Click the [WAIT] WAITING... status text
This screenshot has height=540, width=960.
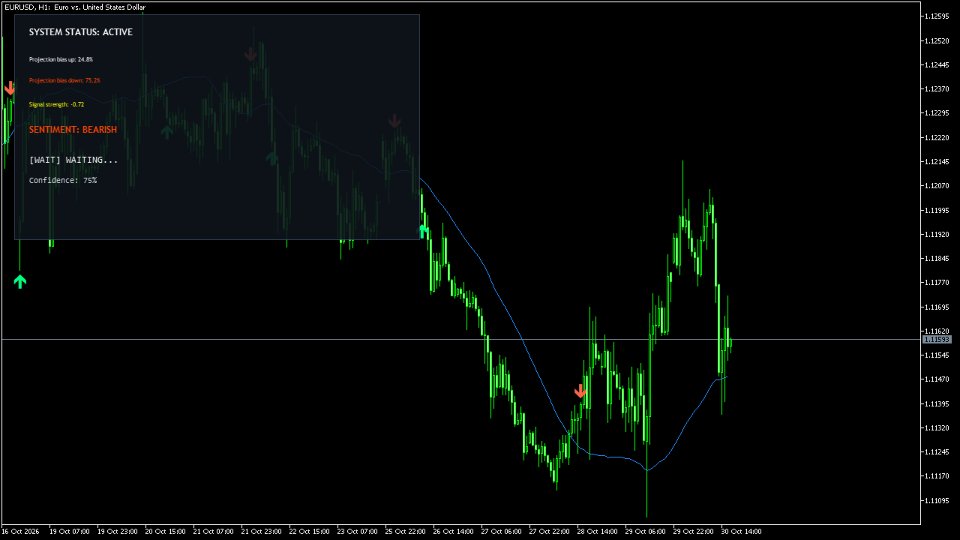[73, 160]
